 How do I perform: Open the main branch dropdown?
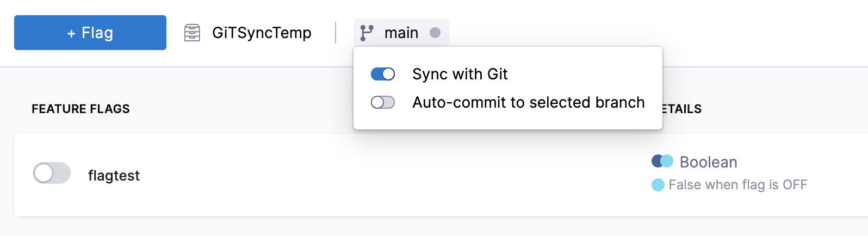point(401,33)
